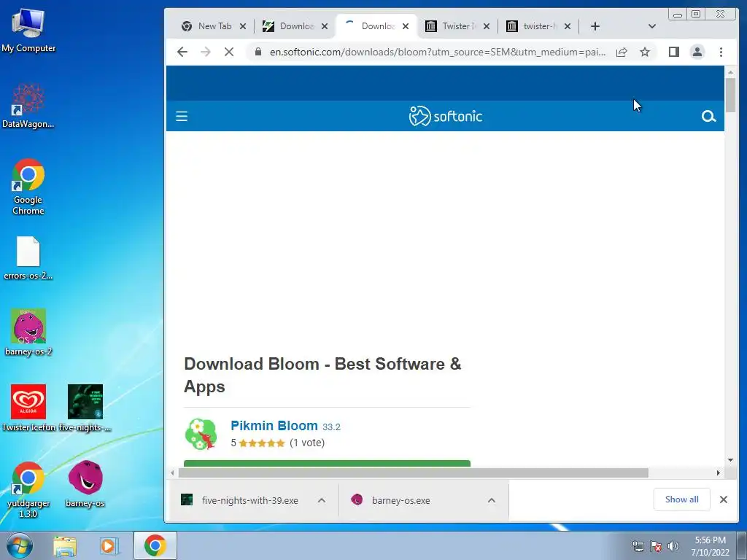Viewport: 747px width, 560px height.
Task: Expand options for barney-os.exe download
Action: tap(492, 500)
